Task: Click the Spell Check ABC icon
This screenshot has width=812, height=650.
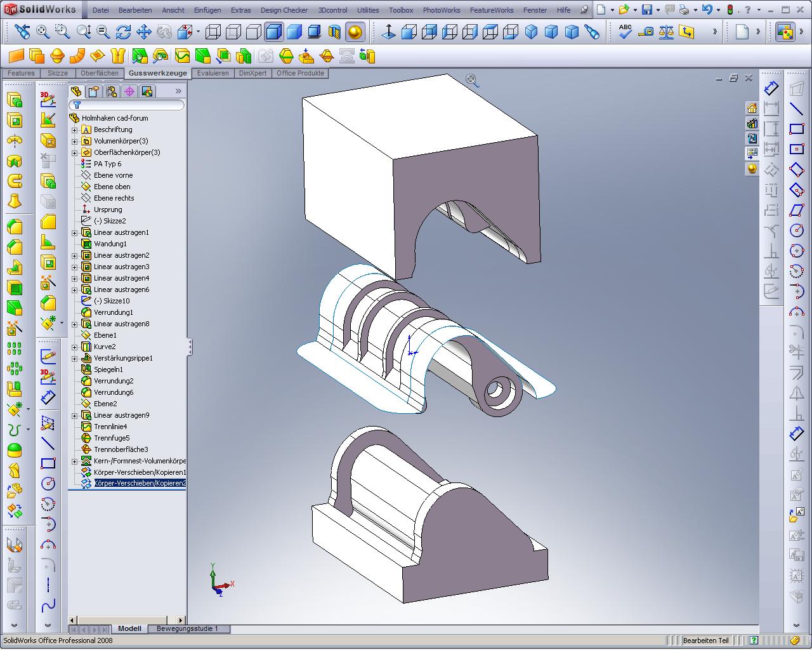Action: [x=625, y=32]
